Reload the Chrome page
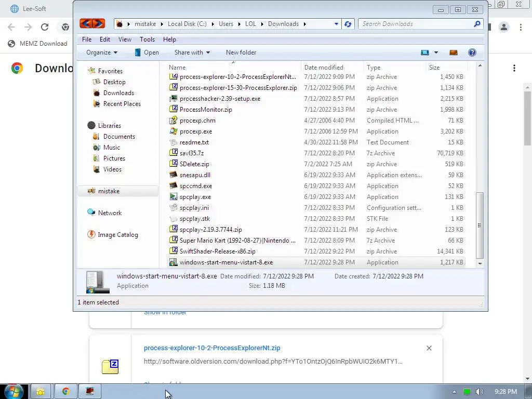This screenshot has height=399, width=532. pos(45,27)
